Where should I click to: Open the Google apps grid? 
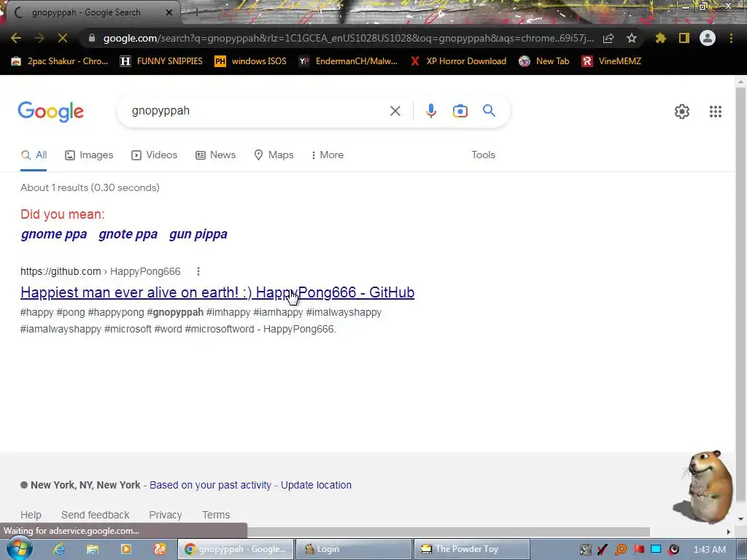tap(715, 112)
